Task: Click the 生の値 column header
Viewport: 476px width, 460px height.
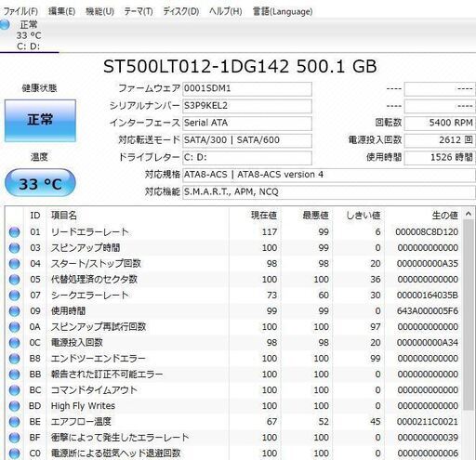Action: 423,216
